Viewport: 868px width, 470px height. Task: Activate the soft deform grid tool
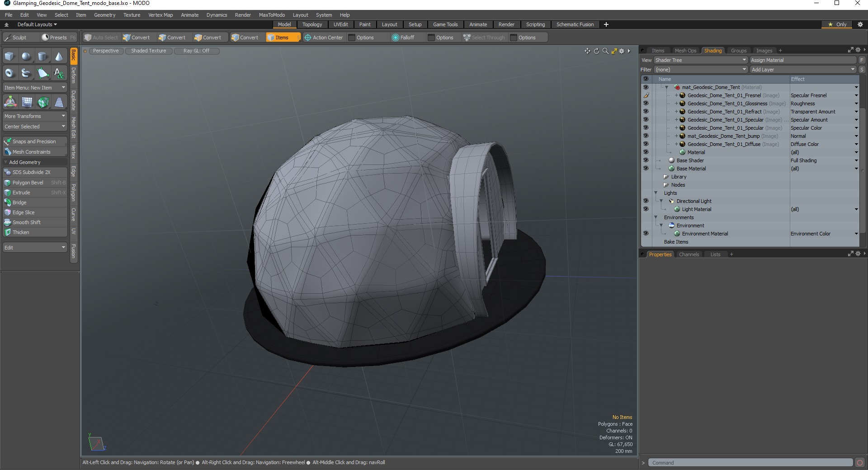coord(27,103)
